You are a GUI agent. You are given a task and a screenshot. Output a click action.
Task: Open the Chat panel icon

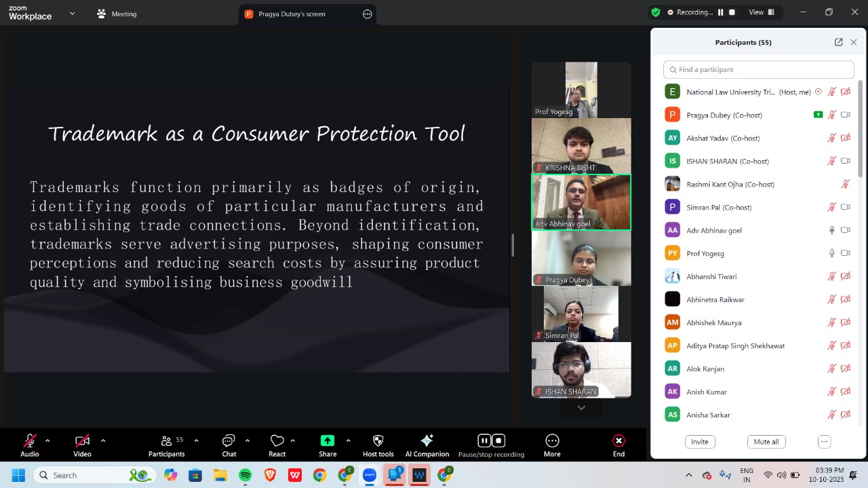point(229,441)
